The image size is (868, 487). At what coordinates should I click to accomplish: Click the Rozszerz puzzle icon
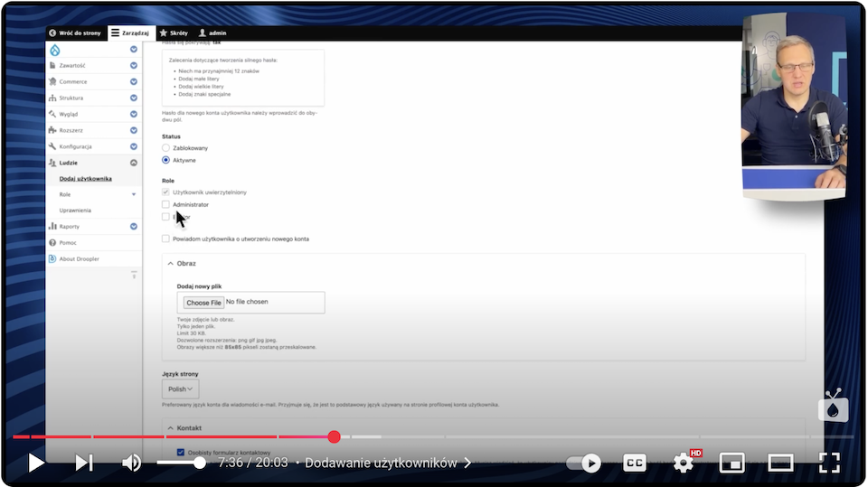[x=52, y=130]
